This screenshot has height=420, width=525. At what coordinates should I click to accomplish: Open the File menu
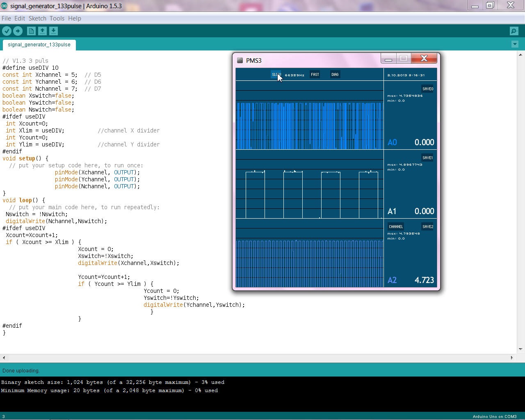tap(6, 18)
